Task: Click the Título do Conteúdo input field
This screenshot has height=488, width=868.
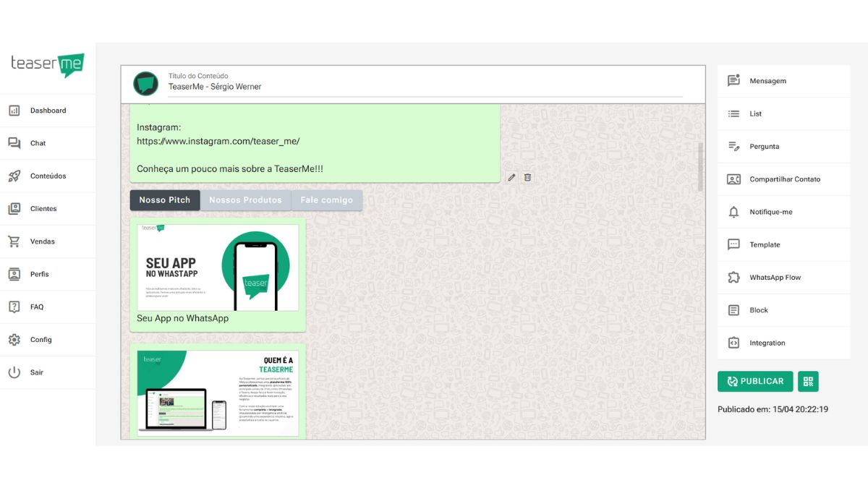Action: tap(425, 87)
